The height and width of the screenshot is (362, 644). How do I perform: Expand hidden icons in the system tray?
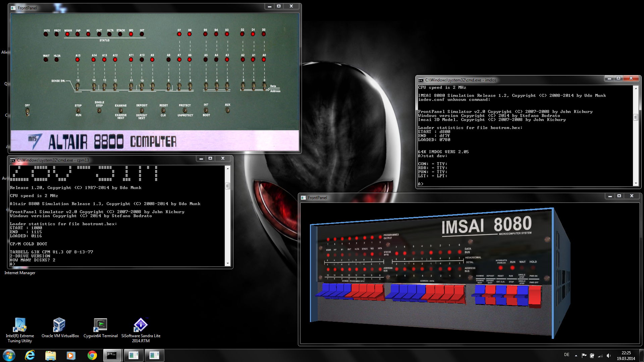coord(576,355)
